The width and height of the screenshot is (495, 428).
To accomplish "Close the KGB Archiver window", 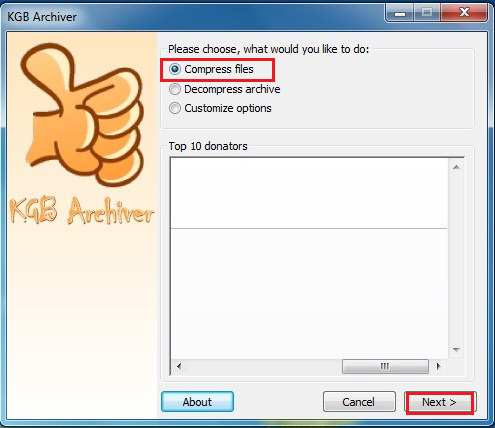I will tap(464, 13).
